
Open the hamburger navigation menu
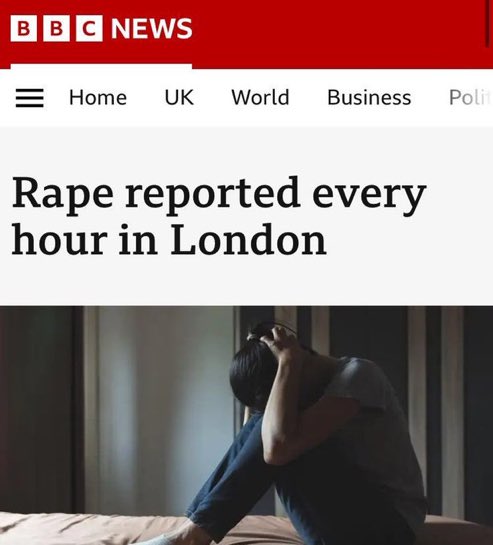pos(30,98)
